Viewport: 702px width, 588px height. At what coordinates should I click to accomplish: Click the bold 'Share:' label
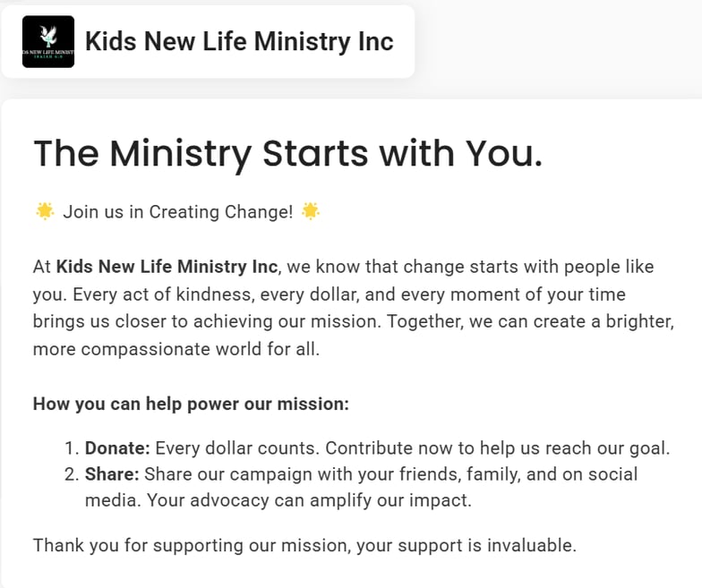[112, 473]
